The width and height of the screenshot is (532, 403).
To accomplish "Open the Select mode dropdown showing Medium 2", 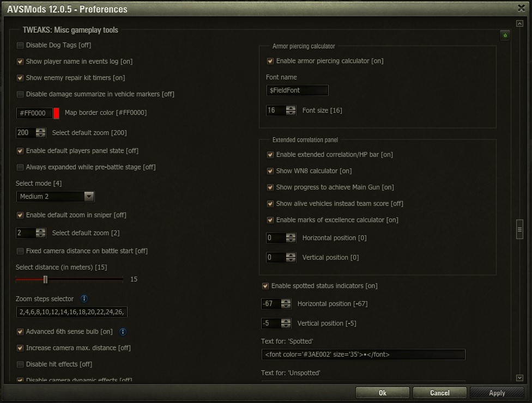I will point(89,196).
